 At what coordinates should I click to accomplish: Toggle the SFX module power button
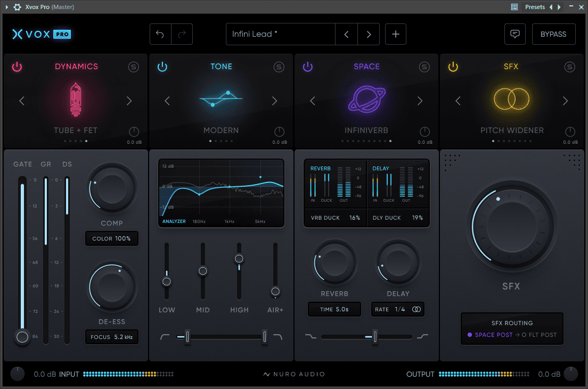tap(453, 67)
